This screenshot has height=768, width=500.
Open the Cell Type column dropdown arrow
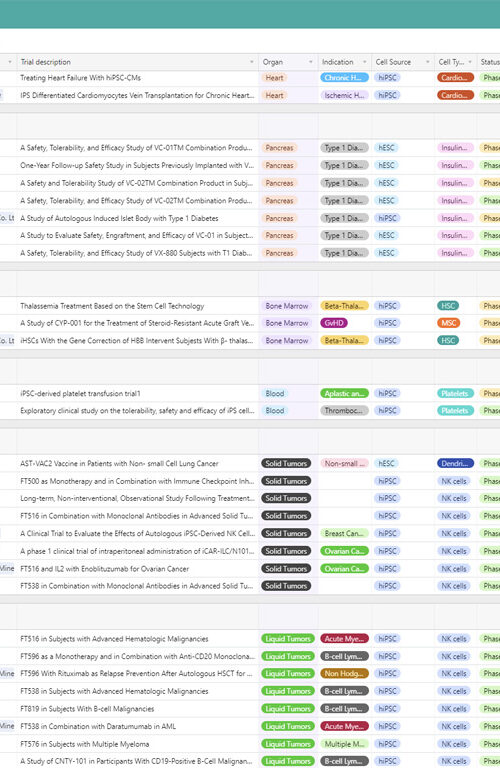(470, 62)
